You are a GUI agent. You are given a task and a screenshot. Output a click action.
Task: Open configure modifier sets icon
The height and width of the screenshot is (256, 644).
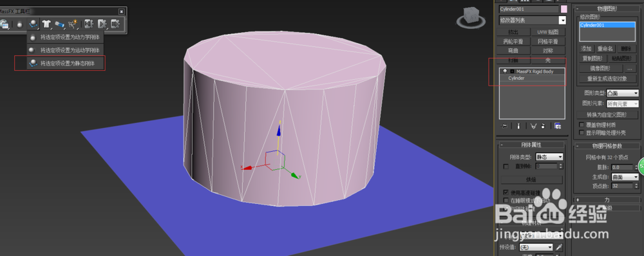(x=557, y=126)
